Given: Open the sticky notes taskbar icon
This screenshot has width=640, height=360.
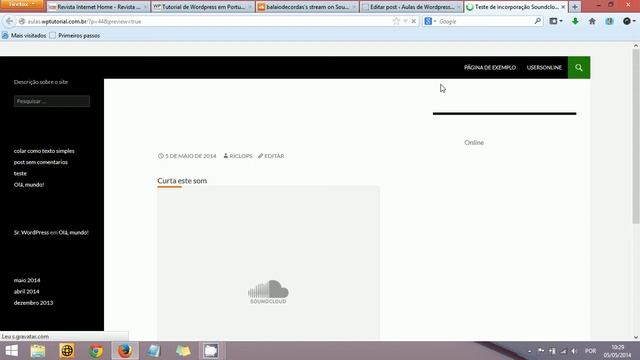Looking at the screenshot, I should (183, 351).
